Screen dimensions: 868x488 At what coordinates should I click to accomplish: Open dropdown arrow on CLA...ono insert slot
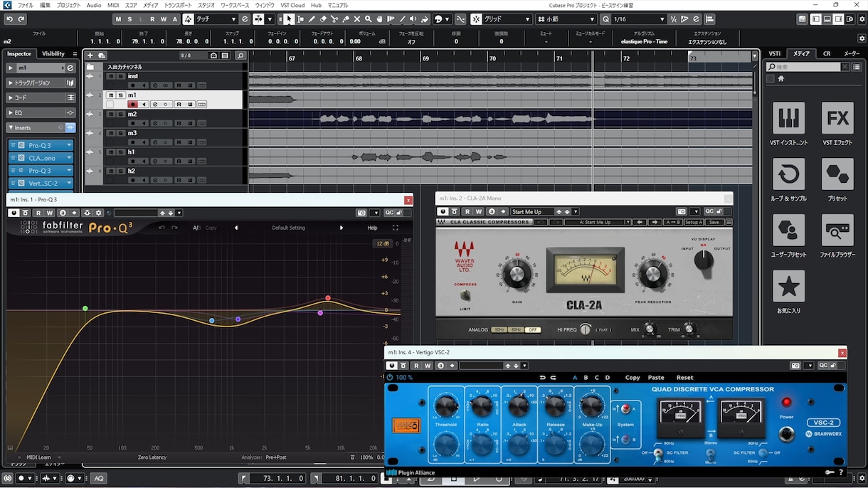tap(69, 158)
